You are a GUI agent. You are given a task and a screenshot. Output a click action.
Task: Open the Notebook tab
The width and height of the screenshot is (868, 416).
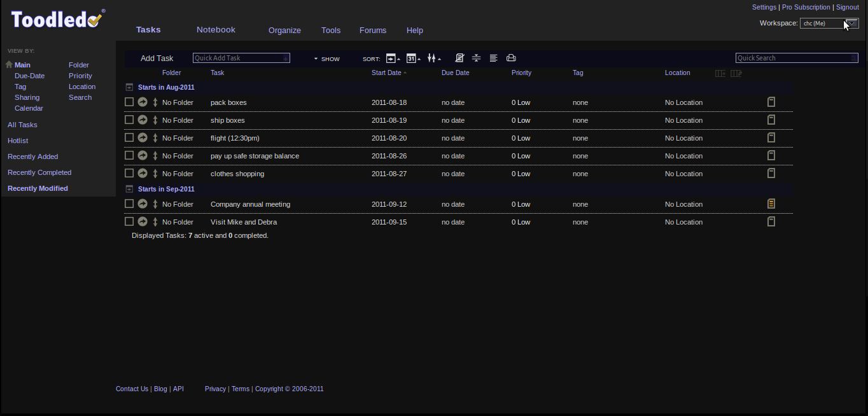coord(216,30)
